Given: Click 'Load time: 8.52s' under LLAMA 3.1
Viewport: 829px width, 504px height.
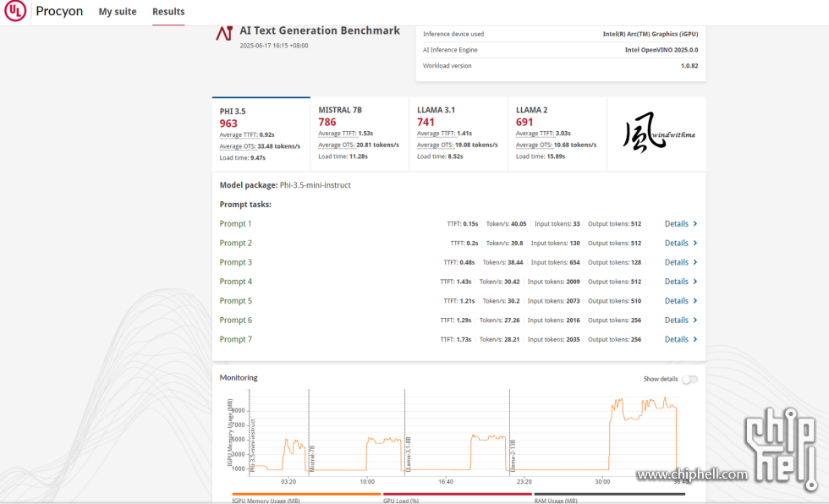Looking at the screenshot, I should 440,156.
